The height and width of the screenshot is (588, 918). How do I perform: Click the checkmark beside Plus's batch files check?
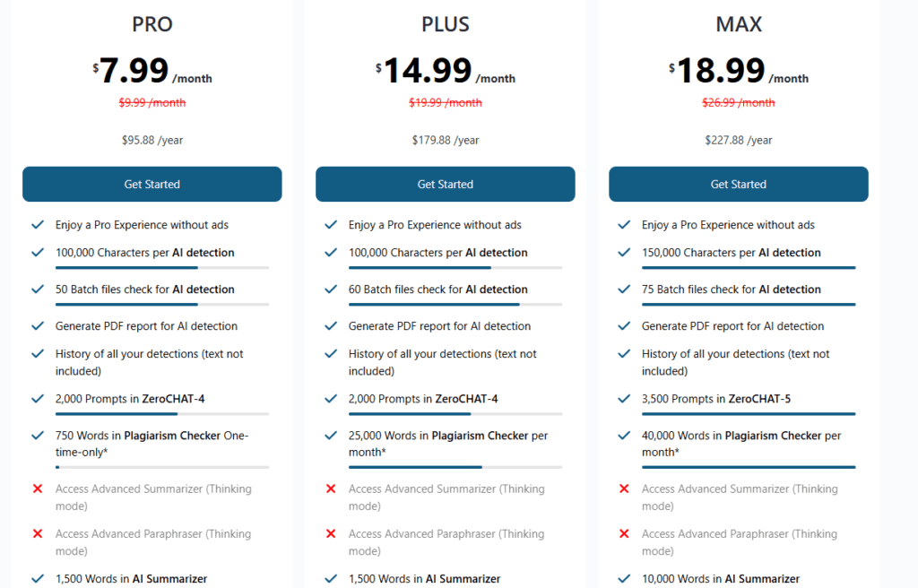(330, 290)
